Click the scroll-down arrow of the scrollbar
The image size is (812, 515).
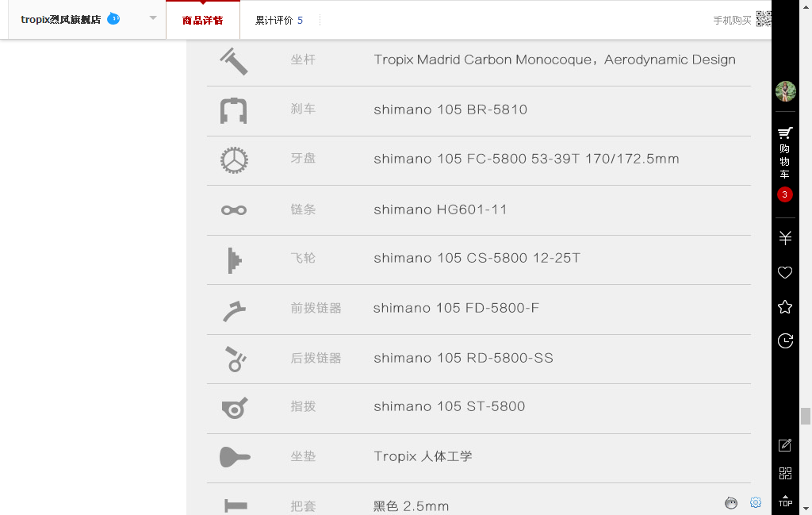coord(806,509)
